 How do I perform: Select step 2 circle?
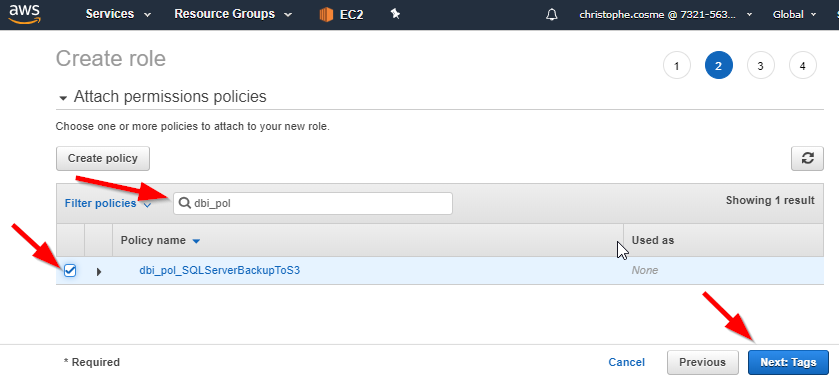pos(719,66)
